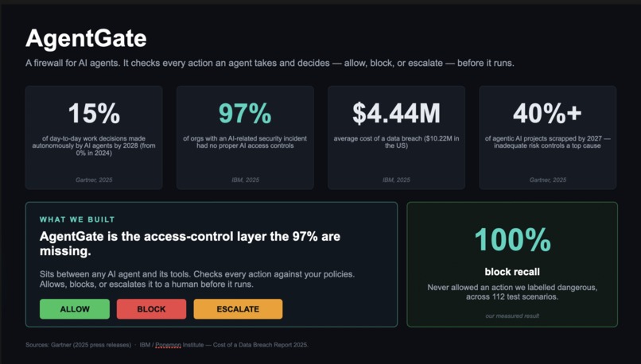Click the 15% statistic
Image resolution: width=641 pixels, height=364 pixels.
94,113
